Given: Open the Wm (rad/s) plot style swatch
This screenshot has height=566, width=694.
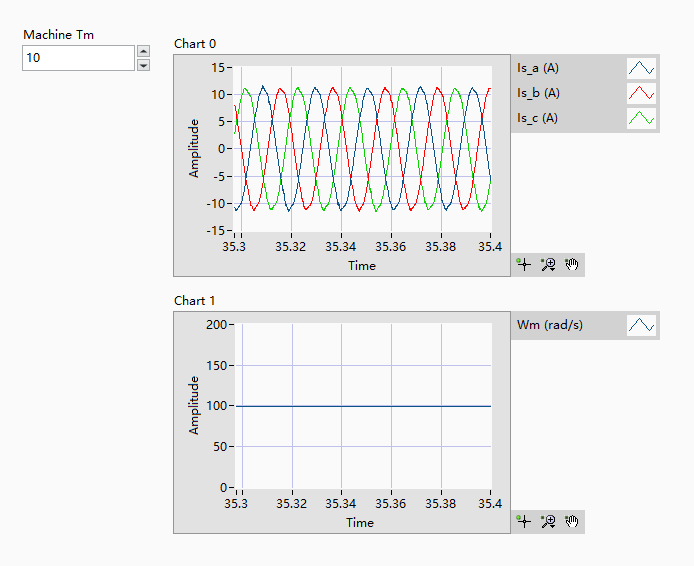Looking at the screenshot, I should pyautogui.click(x=641, y=325).
